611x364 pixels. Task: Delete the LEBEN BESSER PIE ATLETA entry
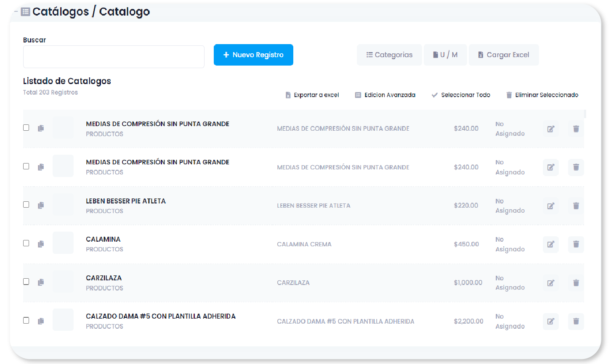576,206
